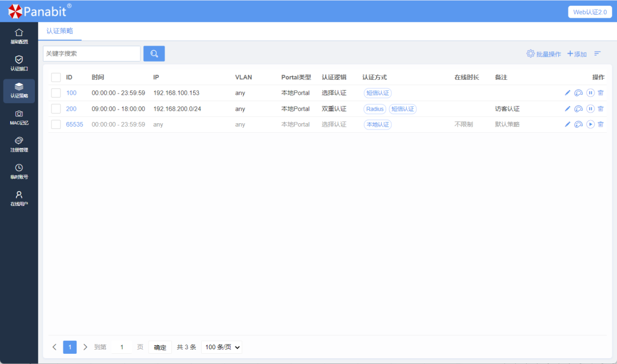Delete policy 65535 using the trash icon
The width and height of the screenshot is (617, 364).
pyautogui.click(x=601, y=124)
